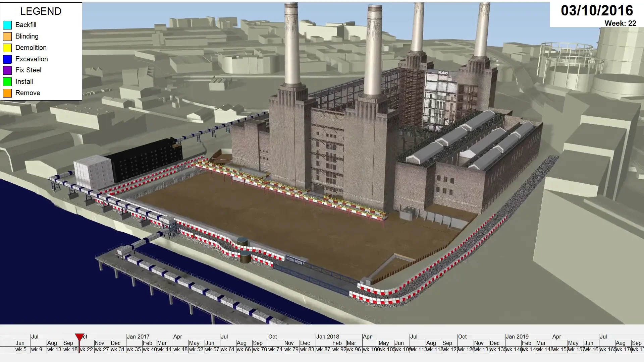Click wk 66 on the timeline
Screen dimensions: 644x362
[244, 349]
